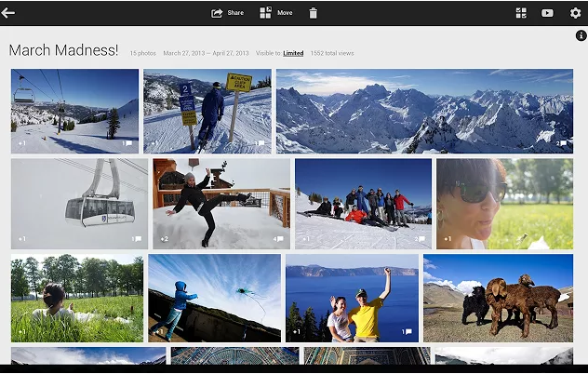Open the Limited visibility link
This screenshot has width=588, height=374.
click(x=293, y=54)
